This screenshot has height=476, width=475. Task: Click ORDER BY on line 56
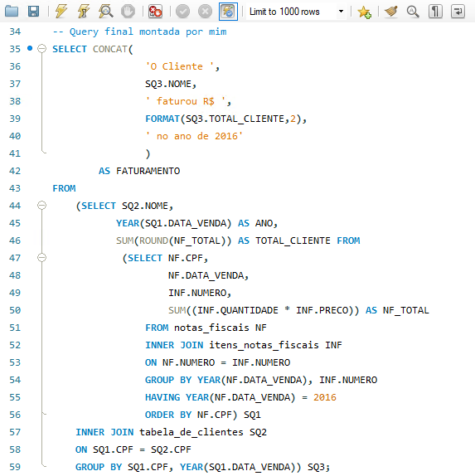168,415
